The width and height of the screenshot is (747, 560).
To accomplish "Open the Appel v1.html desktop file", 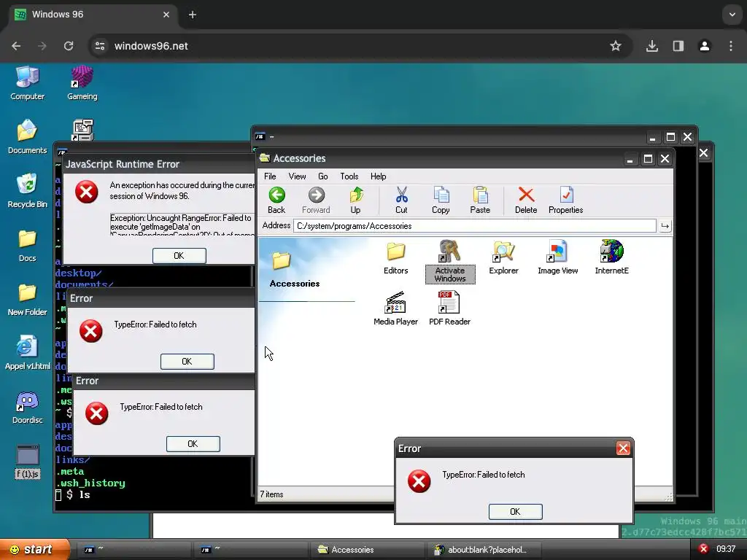I will click(27, 354).
